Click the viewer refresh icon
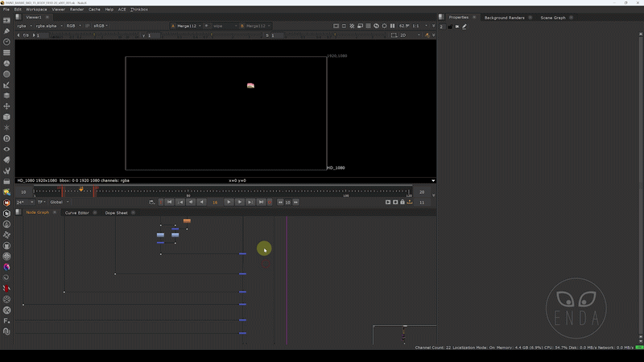The image size is (644, 362). point(376,26)
